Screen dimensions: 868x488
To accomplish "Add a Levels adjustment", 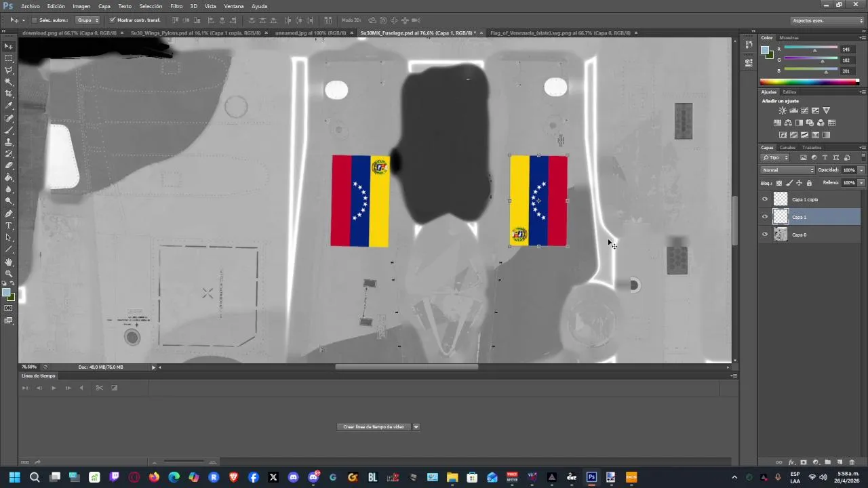I will point(793,110).
